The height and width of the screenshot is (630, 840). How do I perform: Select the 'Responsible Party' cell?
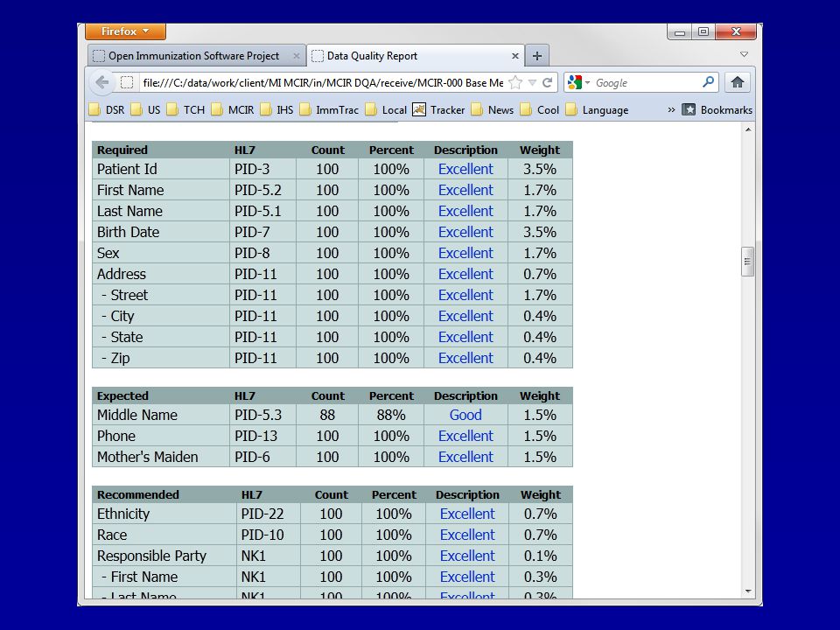click(x=164, y=556)
